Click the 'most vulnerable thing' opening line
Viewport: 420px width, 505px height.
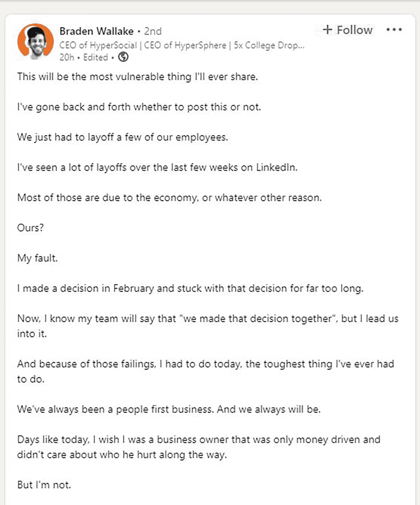tap(137, 77)
